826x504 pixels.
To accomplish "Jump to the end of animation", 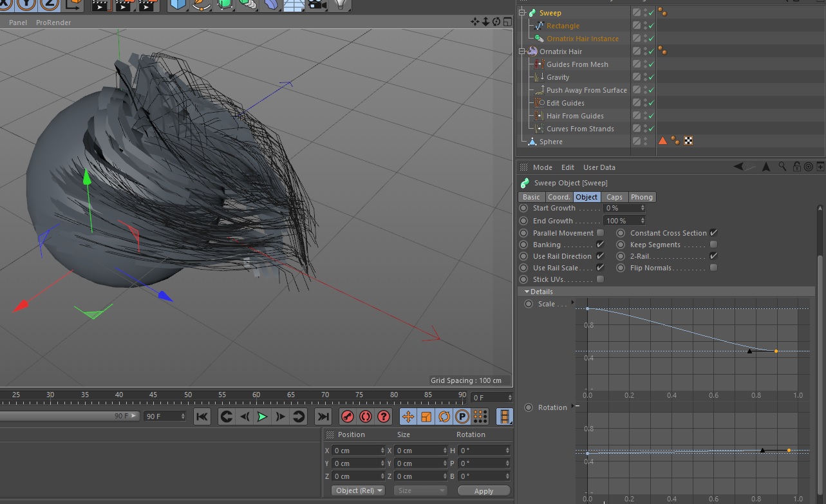I will [x=323, y=416].
